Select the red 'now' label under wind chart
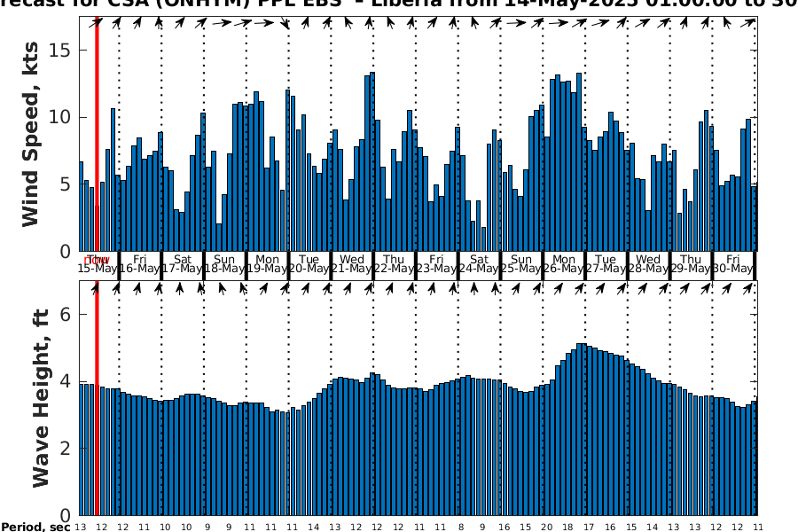The width and height of the screenshot is (798, 532). click(x=97, y=261)
